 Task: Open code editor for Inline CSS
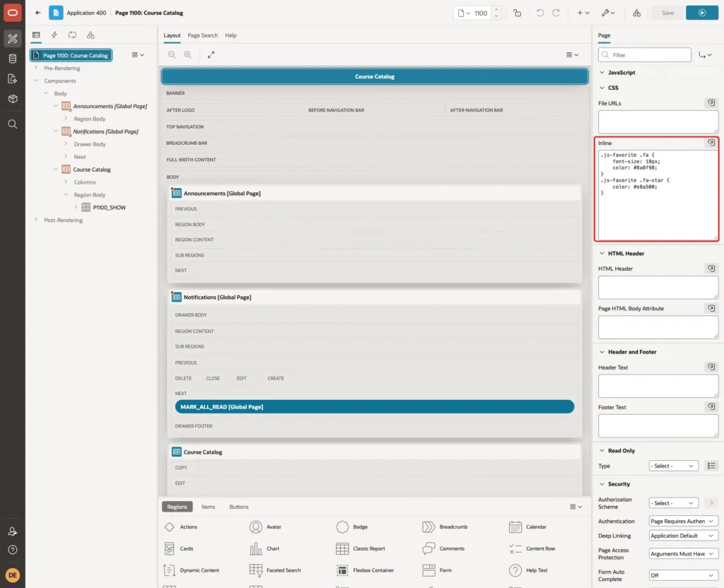[x=711, y=143]
